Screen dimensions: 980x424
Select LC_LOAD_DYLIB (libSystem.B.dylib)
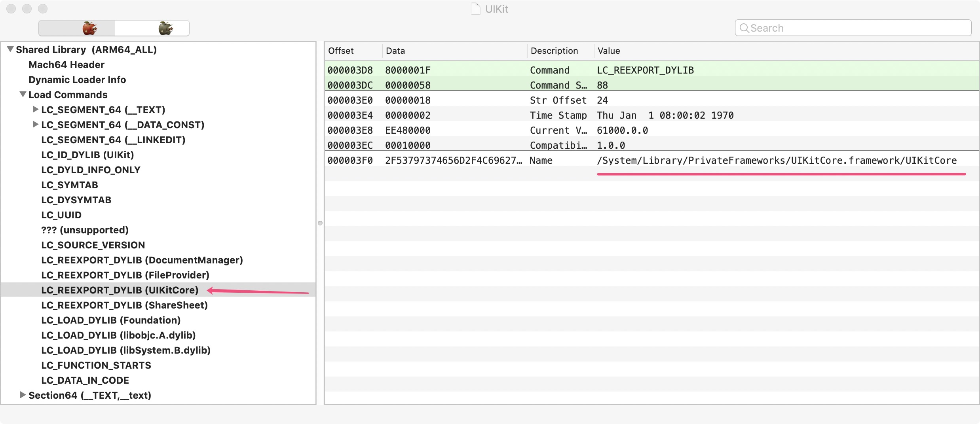tap(126, 350)
